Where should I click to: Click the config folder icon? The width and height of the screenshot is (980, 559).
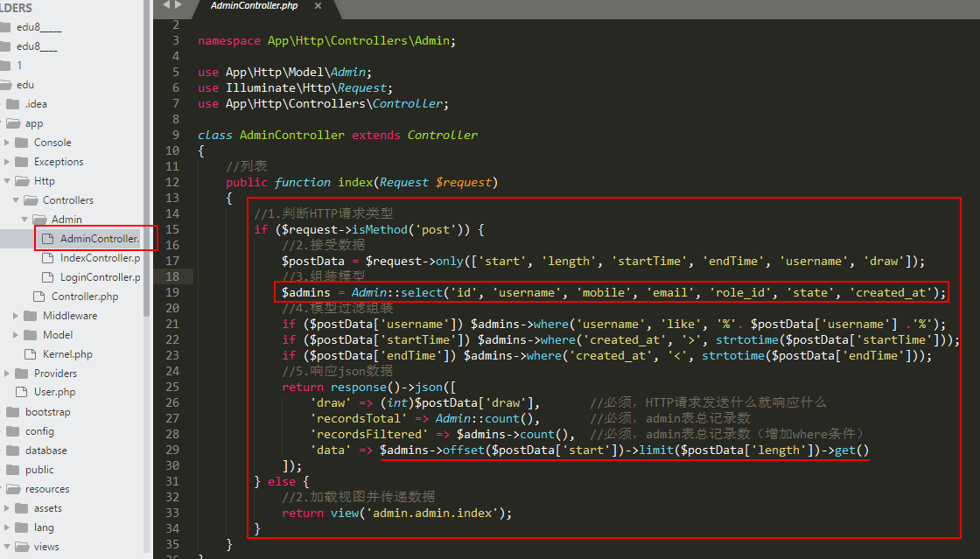click(x=12, y=431)
